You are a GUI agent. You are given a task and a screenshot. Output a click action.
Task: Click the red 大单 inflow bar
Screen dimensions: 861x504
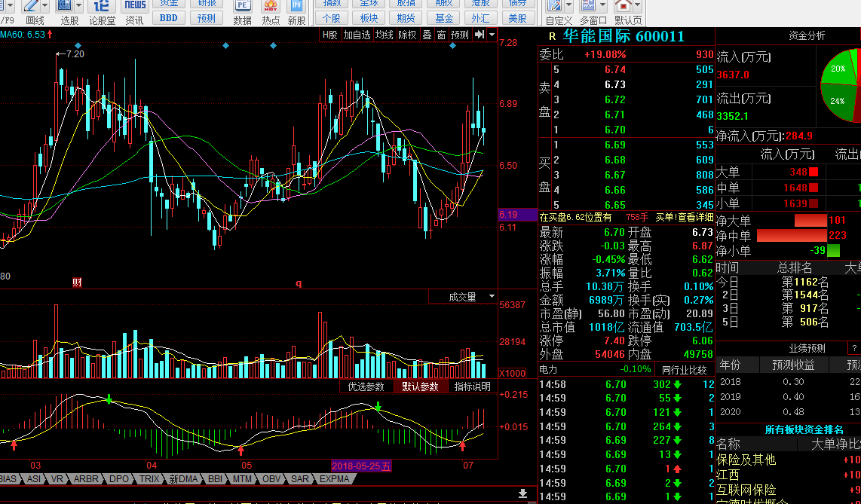814,173
